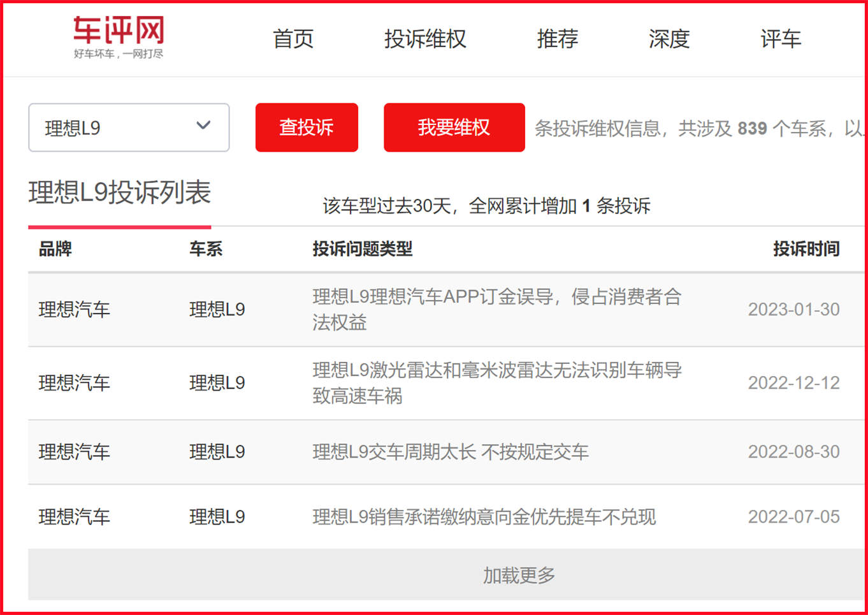The width and height of the screenshot is (868, 615).
Task: Click 理想汽车 brand in the 2022-07-05 row
Action: tap(75, 517)
